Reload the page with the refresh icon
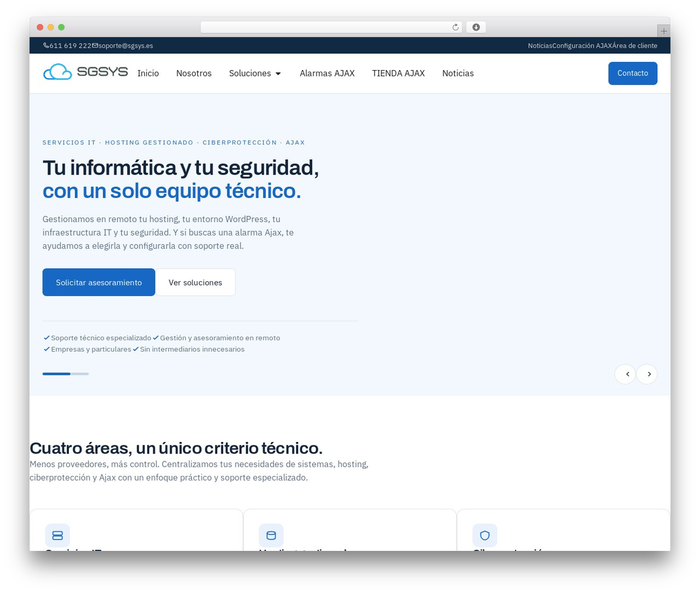 click(455, 27)
